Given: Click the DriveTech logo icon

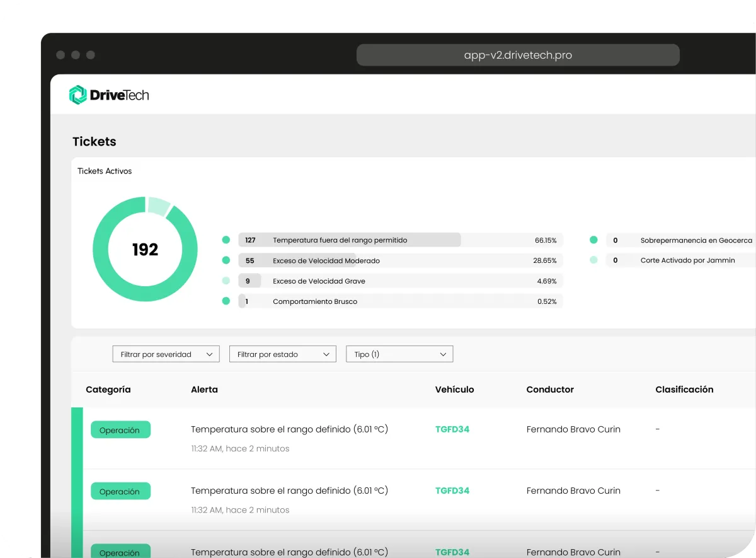Looking at the screenshot, I should [x=77, y=95].
